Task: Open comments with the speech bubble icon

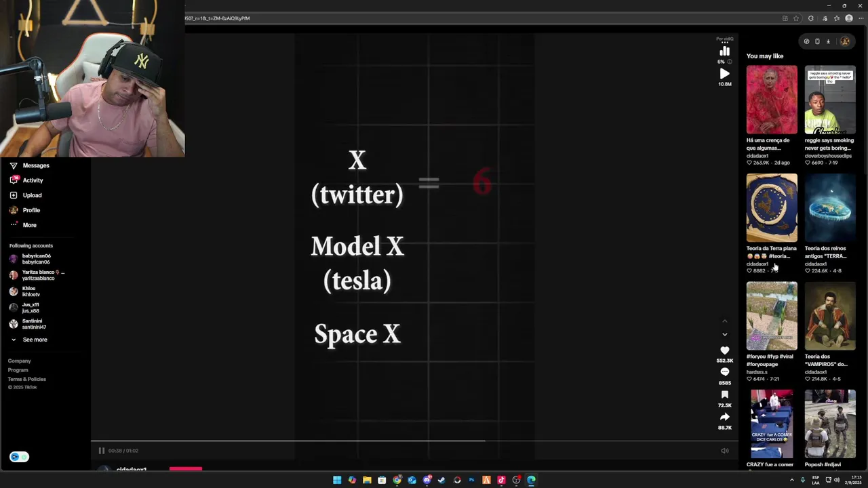Action: [x=724, y=372]
